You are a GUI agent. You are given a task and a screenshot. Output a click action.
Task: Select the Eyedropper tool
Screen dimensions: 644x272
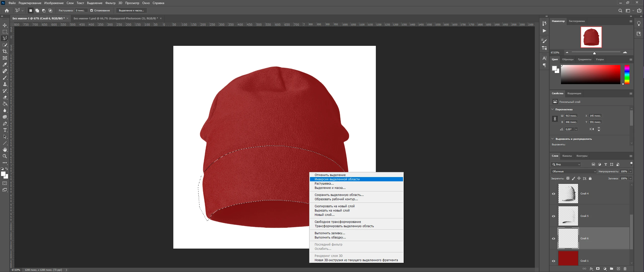[x=5, y=64]
